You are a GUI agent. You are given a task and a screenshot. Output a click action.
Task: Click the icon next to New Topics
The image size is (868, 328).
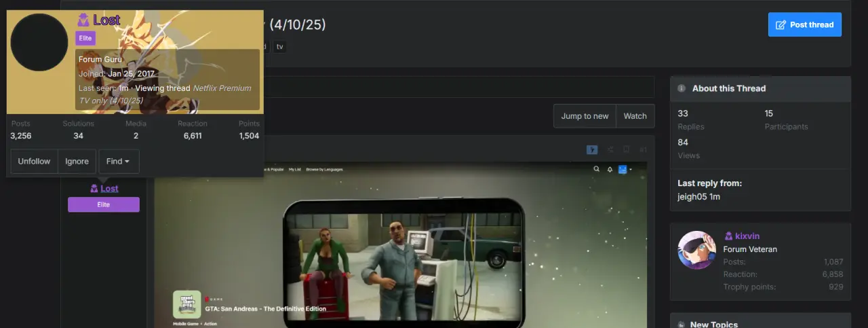click(682, 325)
